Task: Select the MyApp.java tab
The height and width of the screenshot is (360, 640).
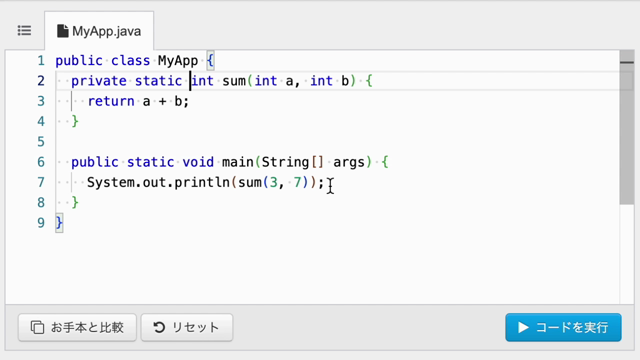Action: coord(99,31)
